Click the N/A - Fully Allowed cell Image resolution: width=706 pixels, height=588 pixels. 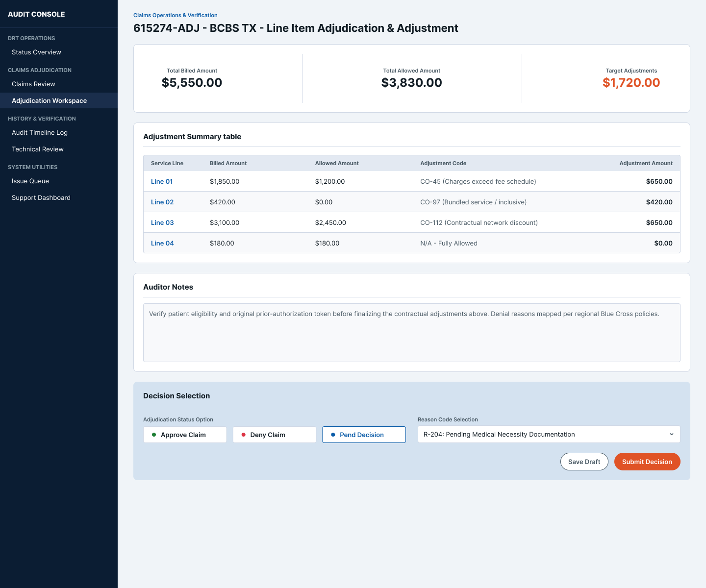click(449, 243)
